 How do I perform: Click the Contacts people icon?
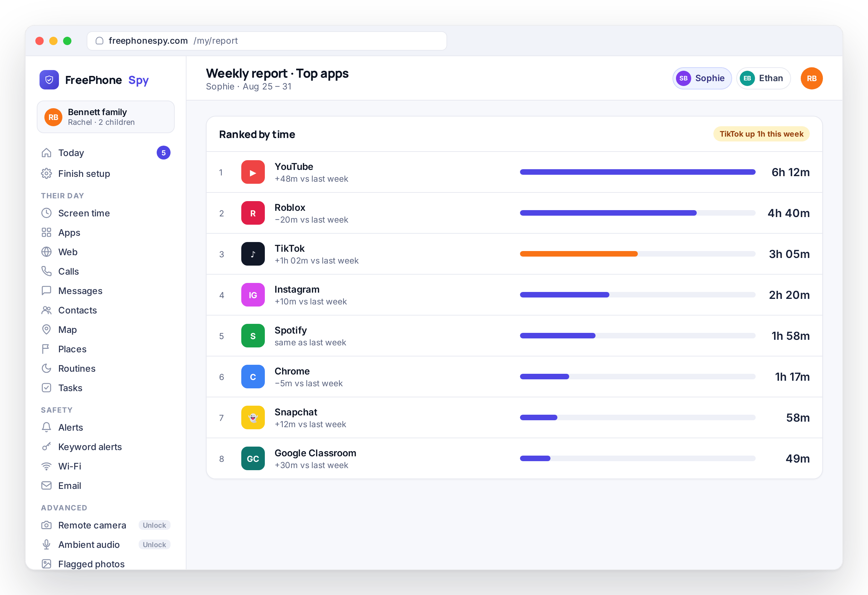pos(46,310)
